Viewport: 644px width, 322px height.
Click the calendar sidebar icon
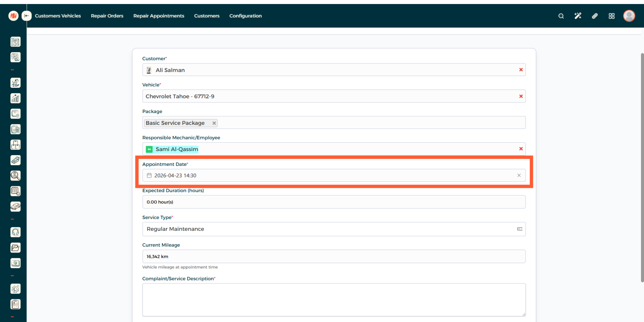point(15,191)
